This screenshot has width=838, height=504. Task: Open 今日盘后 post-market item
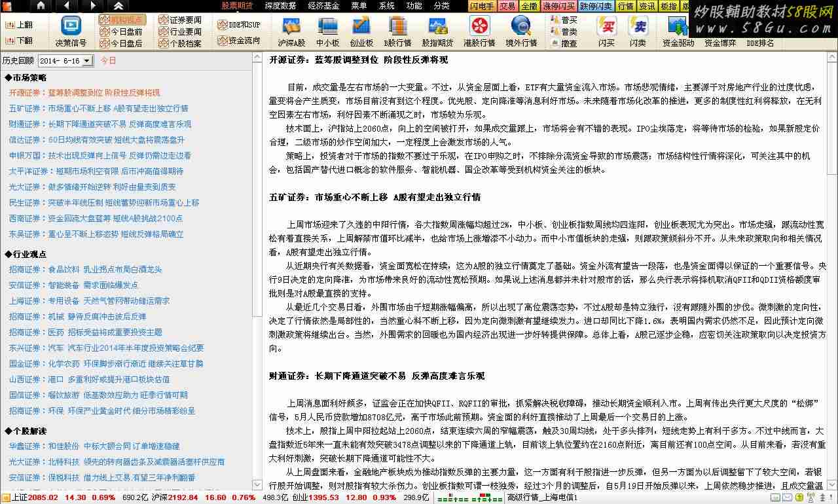pyautogui.click(x=122, y=43)
